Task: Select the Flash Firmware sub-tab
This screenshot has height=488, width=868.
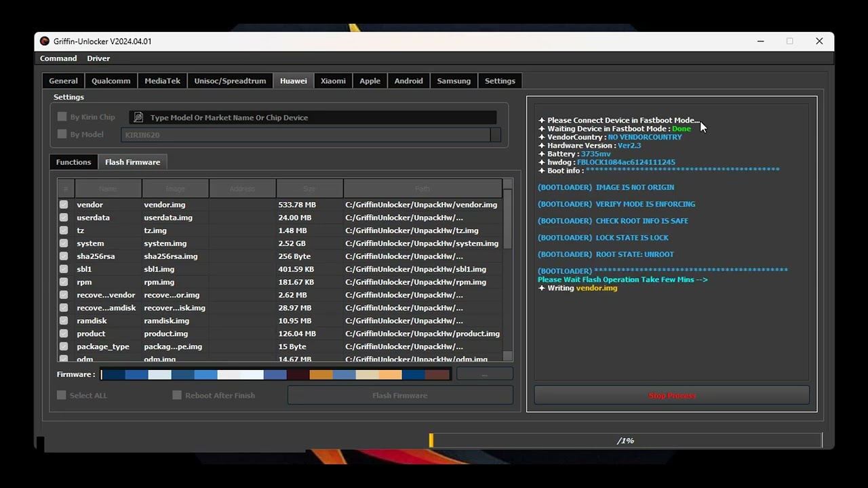Action: click(133, 162)
